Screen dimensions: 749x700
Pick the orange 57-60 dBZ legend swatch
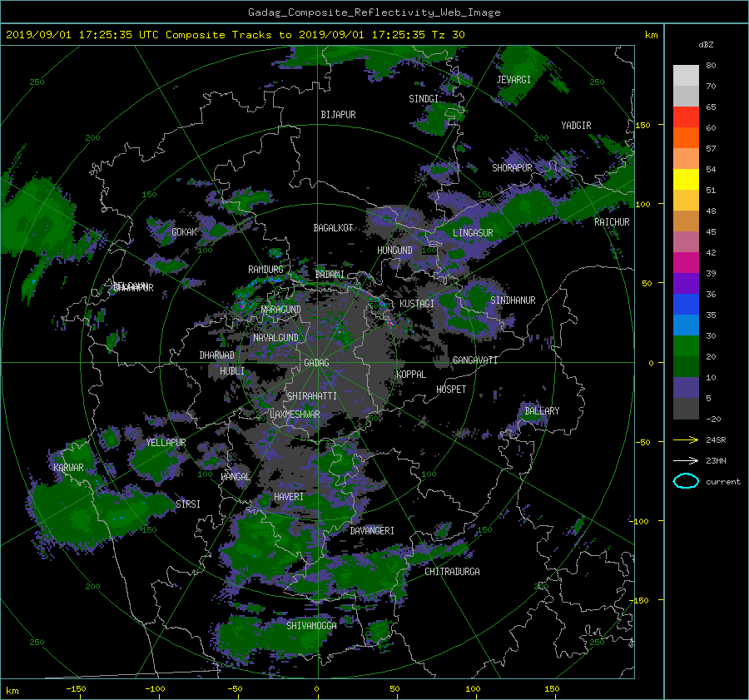pyautogui.click(x=686, y=137)
